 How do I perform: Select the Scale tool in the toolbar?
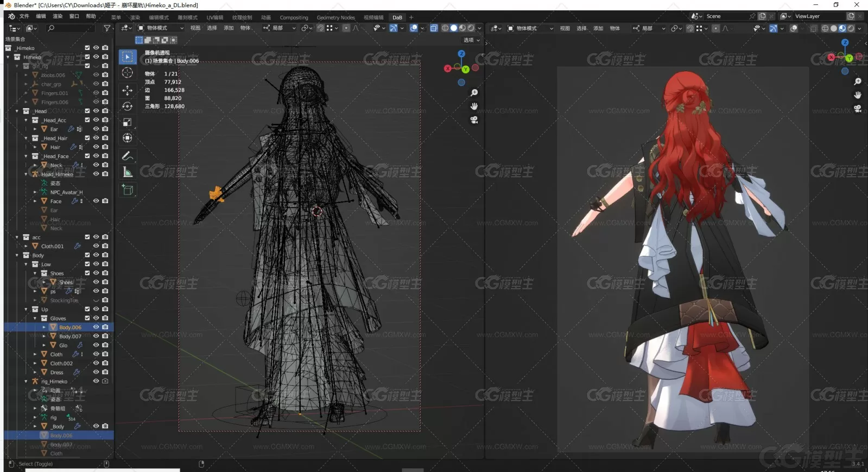tap(128, 122)
